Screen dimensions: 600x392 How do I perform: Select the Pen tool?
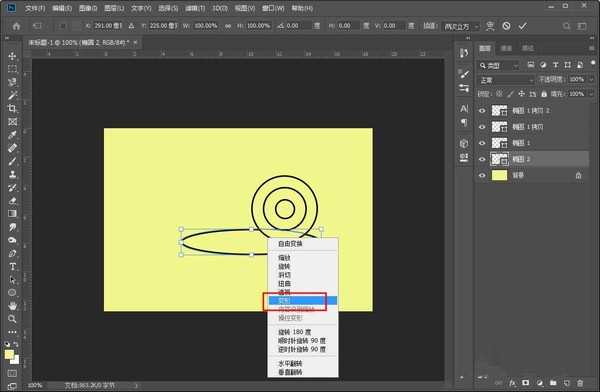[12, 253]
